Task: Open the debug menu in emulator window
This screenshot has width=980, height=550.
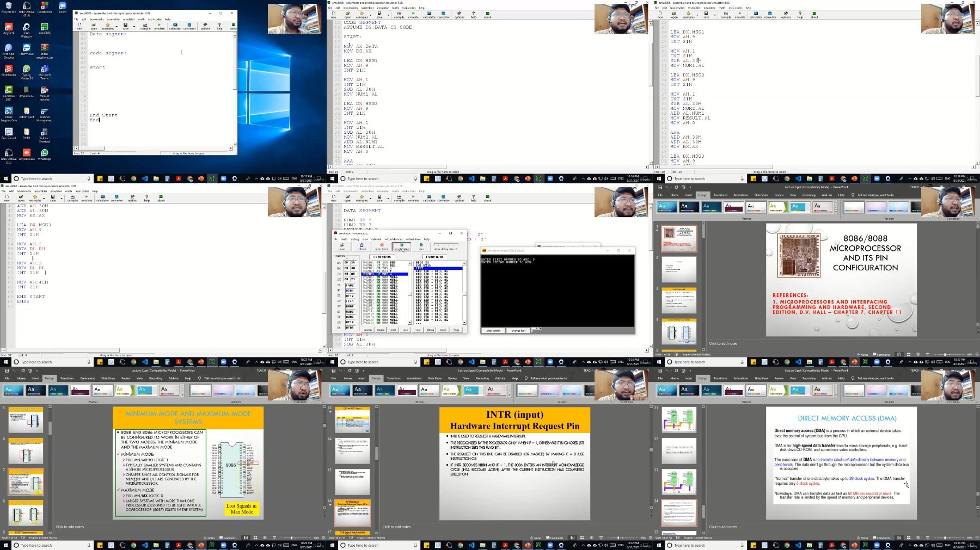Action: click(x=355, y=239)
